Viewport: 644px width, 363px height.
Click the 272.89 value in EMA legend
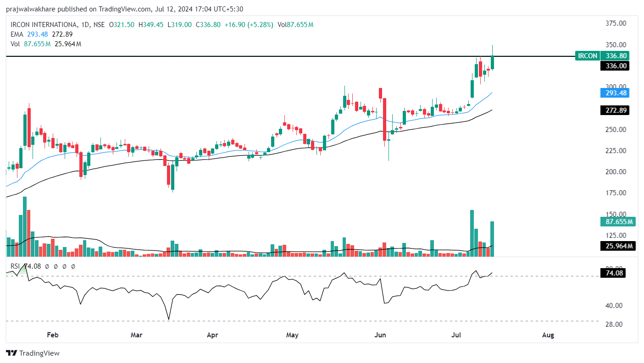[x=62, y=34]
